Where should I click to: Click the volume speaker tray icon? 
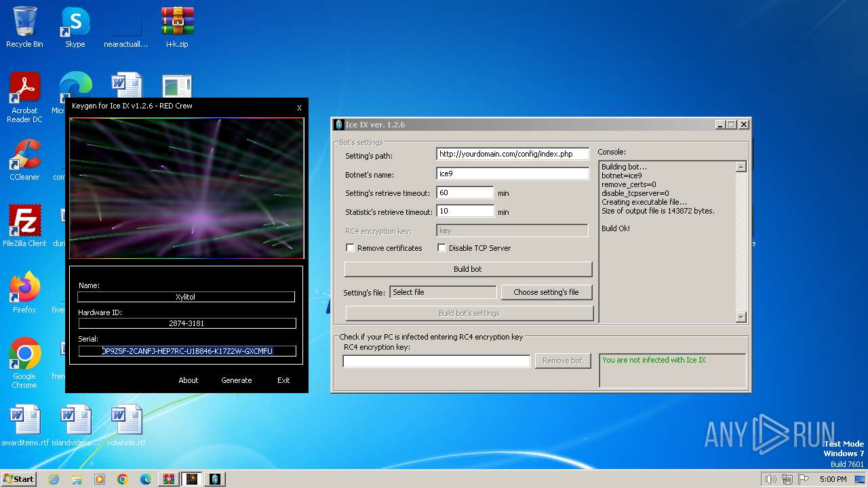point(770,479)
